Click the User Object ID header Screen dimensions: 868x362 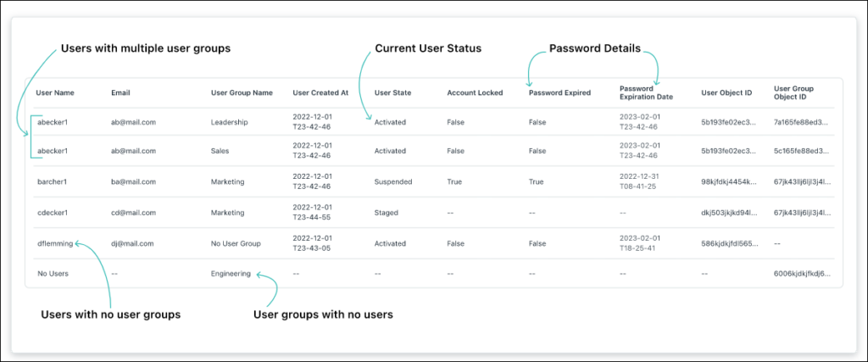point(727,92)
